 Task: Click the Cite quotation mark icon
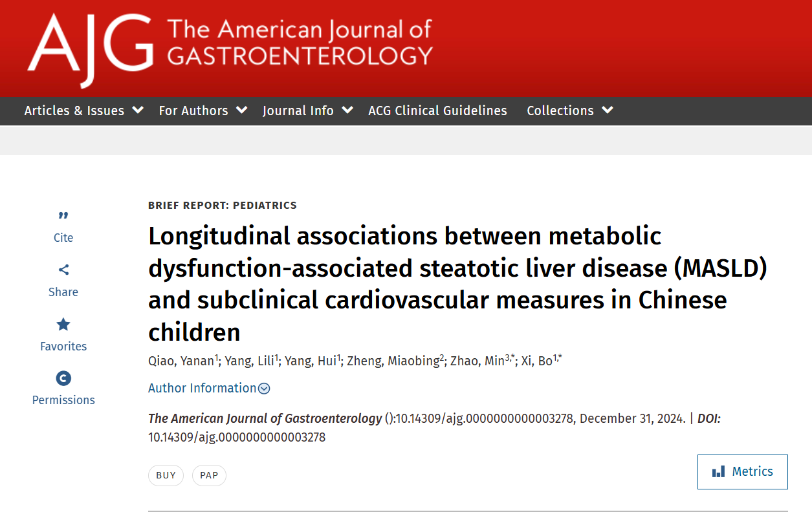[x=63, y=215]
